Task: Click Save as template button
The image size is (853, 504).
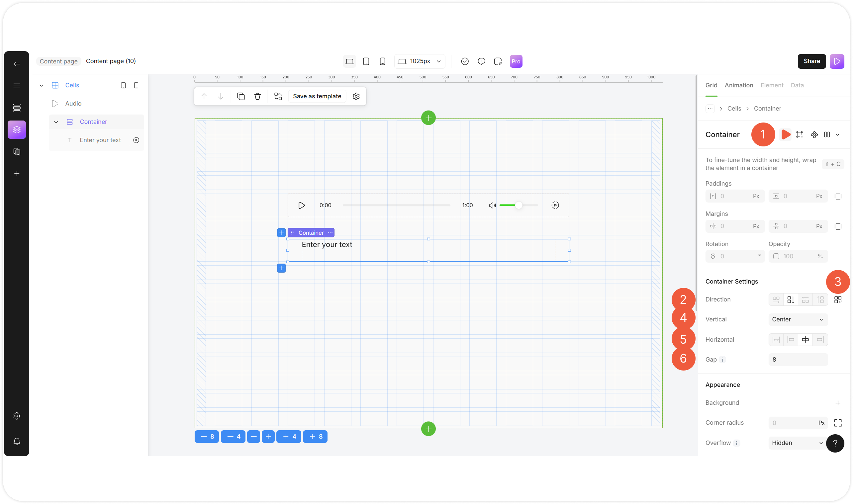Action: point(317,97)
